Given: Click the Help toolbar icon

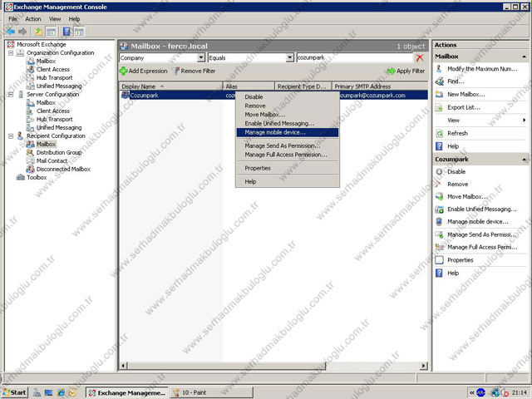Looking at the screenshot, I should [66, 32].
